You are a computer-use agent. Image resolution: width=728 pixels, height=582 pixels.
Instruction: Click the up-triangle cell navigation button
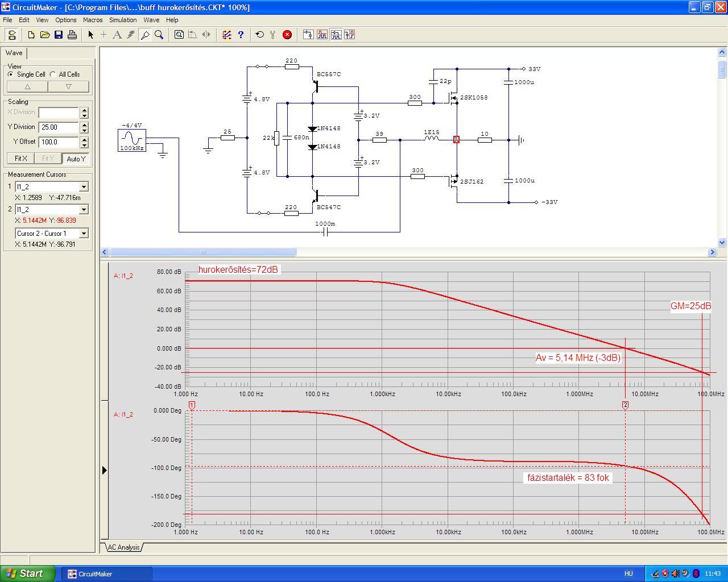click(x=27, y=87)
